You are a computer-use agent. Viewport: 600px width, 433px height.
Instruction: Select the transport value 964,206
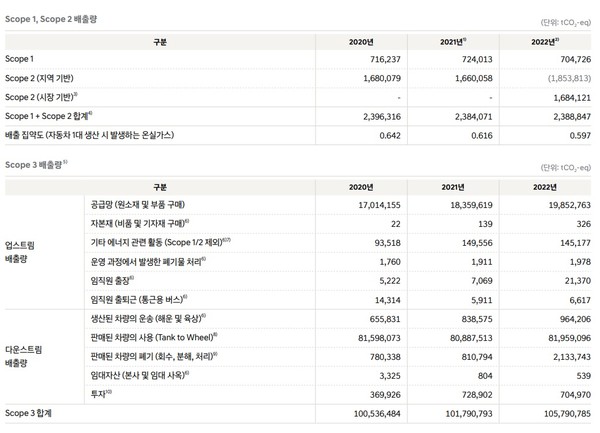tap(576, 319)
